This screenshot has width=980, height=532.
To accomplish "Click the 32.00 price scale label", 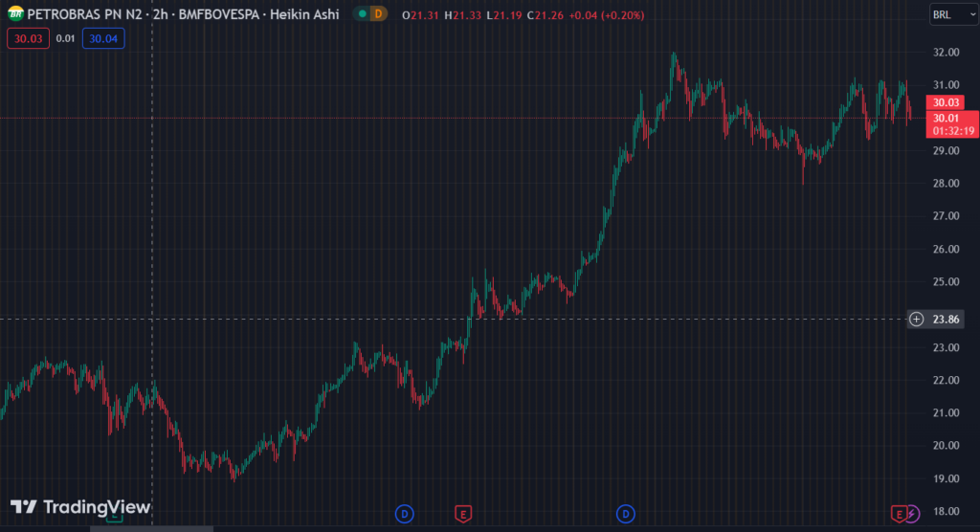I will point(946,52).
